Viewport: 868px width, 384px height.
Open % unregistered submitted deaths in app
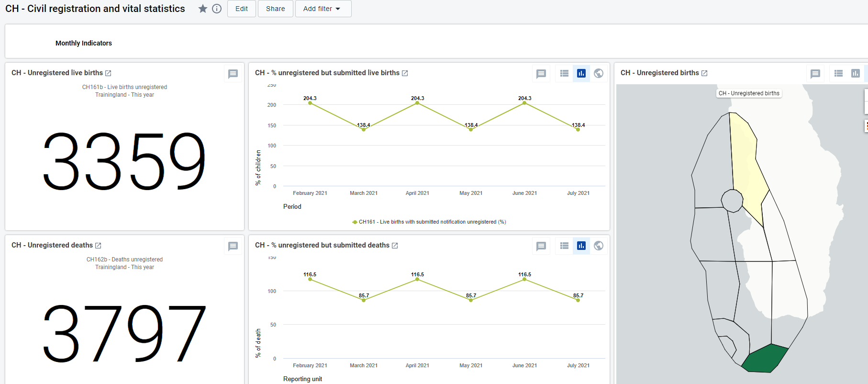395,246
